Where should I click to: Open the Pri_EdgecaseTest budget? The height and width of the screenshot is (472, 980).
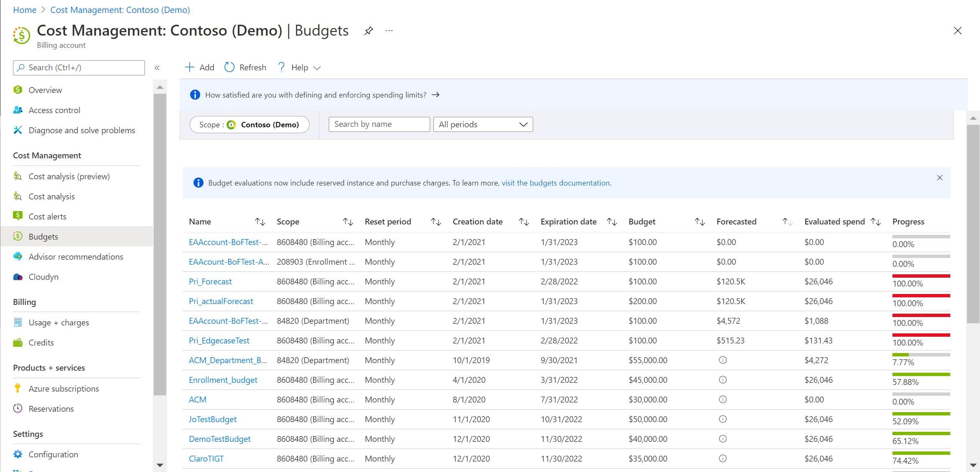[219, 340]
